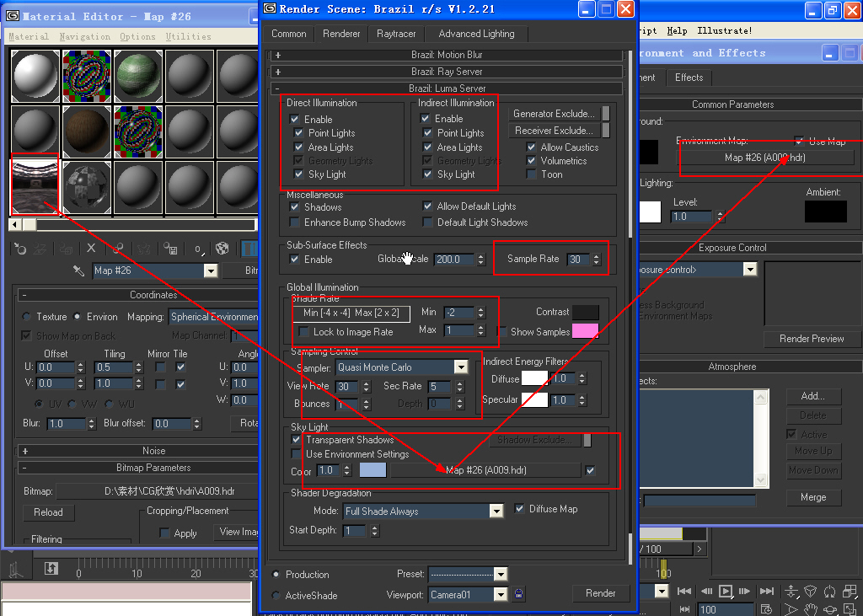Select the Roll Camera tool
This screenshot has height=616, width=863.
(x=829, y=592)
